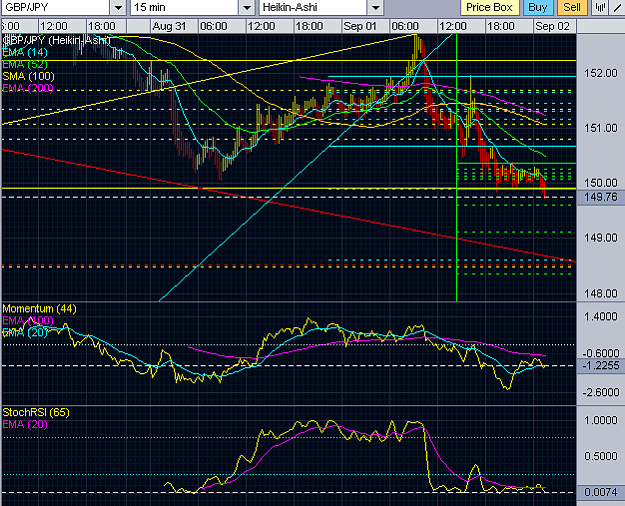This screenshot has height=506, width=625.
Task: Select the EMA (52) indicator label
Action: pyautogui.click(x=25, y=64)
